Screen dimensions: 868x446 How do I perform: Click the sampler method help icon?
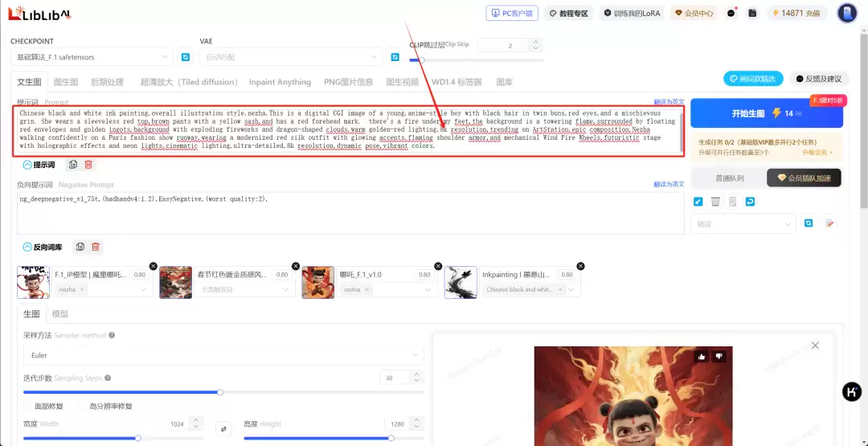pos(112,335)
